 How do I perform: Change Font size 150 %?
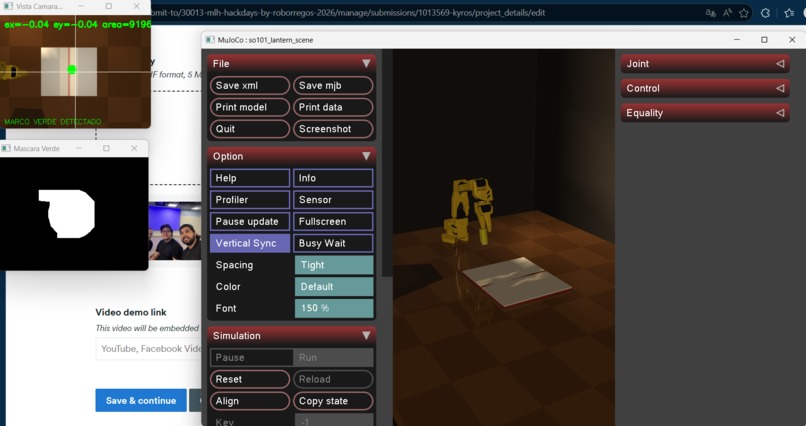tap(334, 308)
